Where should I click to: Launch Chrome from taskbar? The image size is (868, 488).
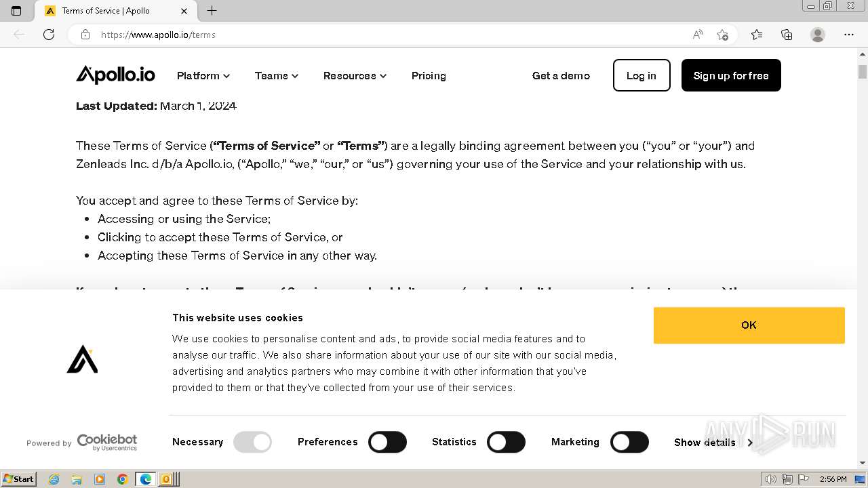coord(123,479)
